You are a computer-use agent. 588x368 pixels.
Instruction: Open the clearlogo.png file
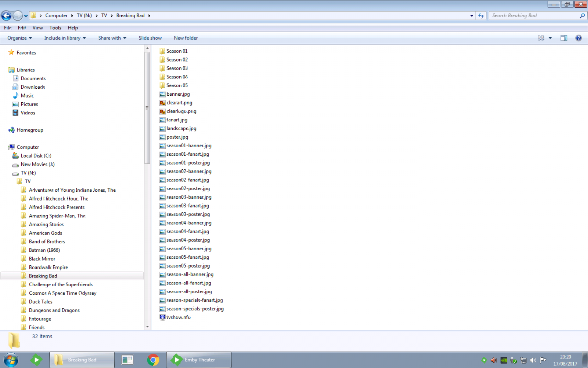(x=181, y=111)
